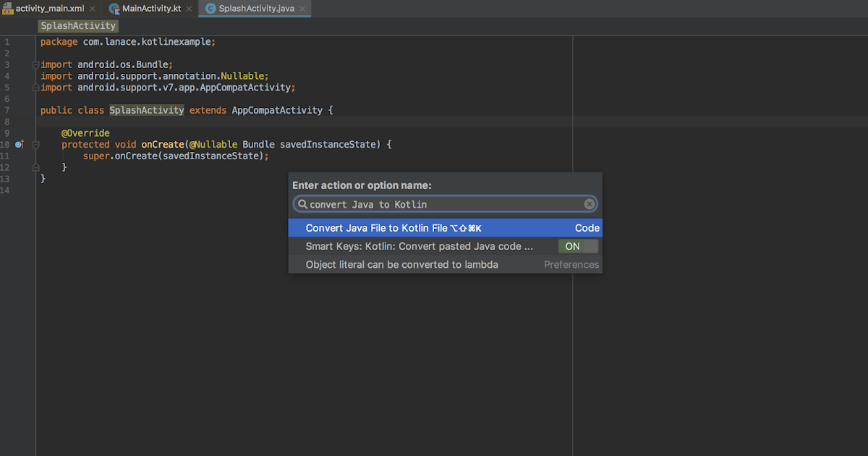Click AppCompatActivity in the class declaration
The image size is (868, 456).
(277, 110)
